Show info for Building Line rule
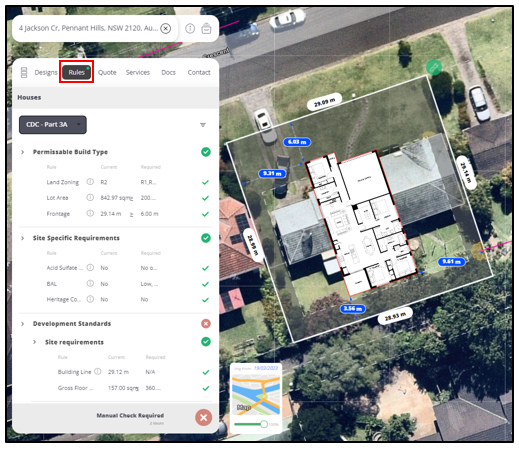The width and height of the screenshot is (519, 450). 98,371
